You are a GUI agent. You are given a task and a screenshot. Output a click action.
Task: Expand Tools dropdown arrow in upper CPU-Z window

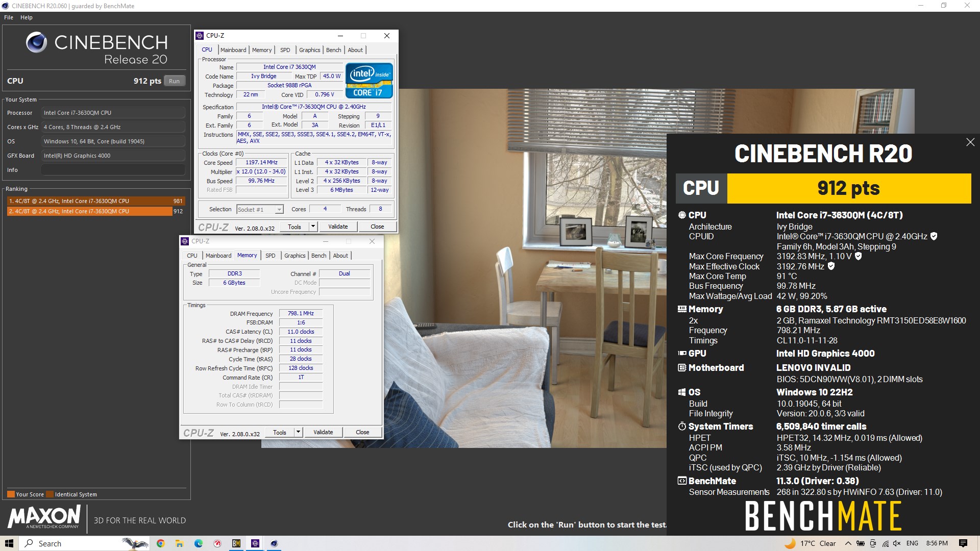pos(313,227)
